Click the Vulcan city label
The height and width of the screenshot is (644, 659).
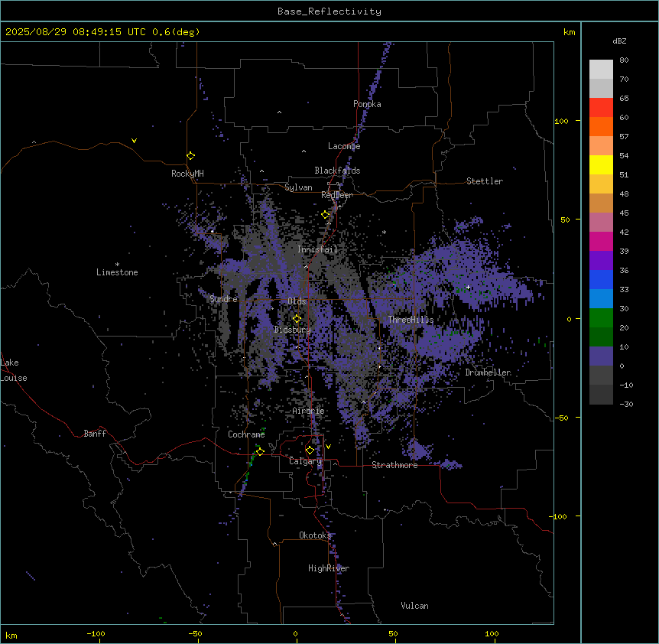point(414,606)
